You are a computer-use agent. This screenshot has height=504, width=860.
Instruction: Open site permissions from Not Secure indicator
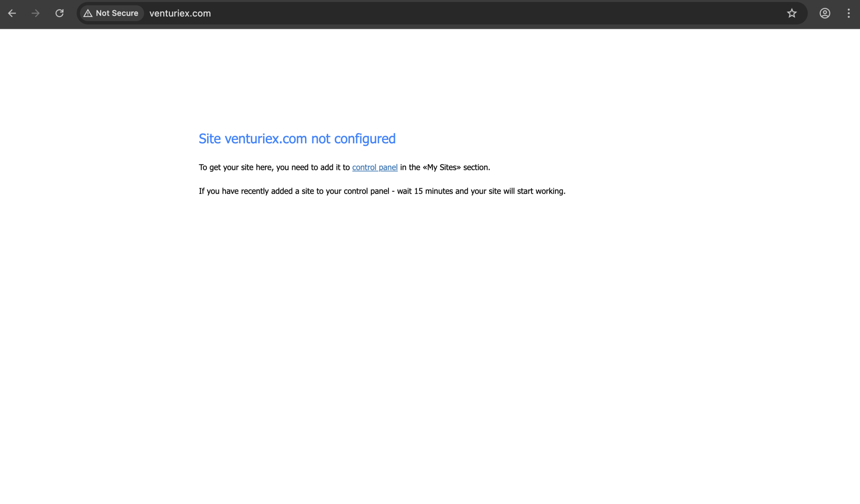pos(111,13)
